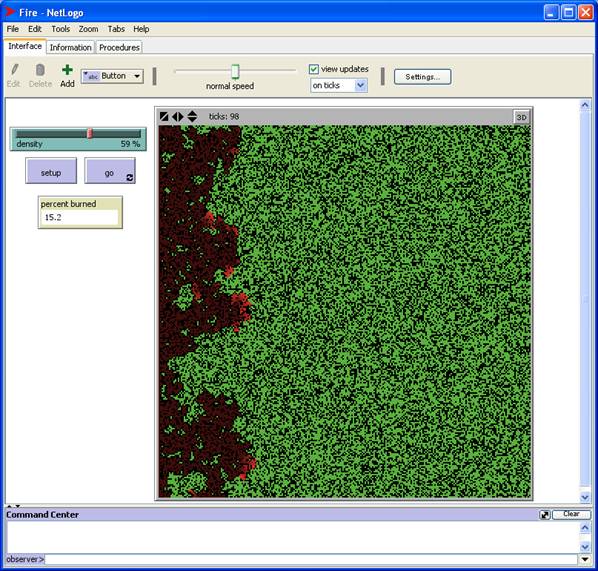
Task: Open the on ticks update mode dropdown
Action: (x=339, y=85)
